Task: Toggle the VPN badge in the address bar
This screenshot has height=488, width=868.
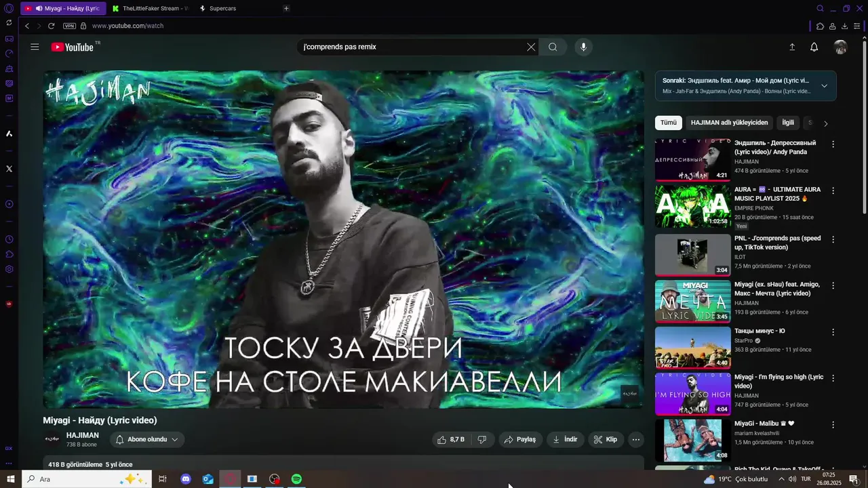Action: (x=69, y=26)
